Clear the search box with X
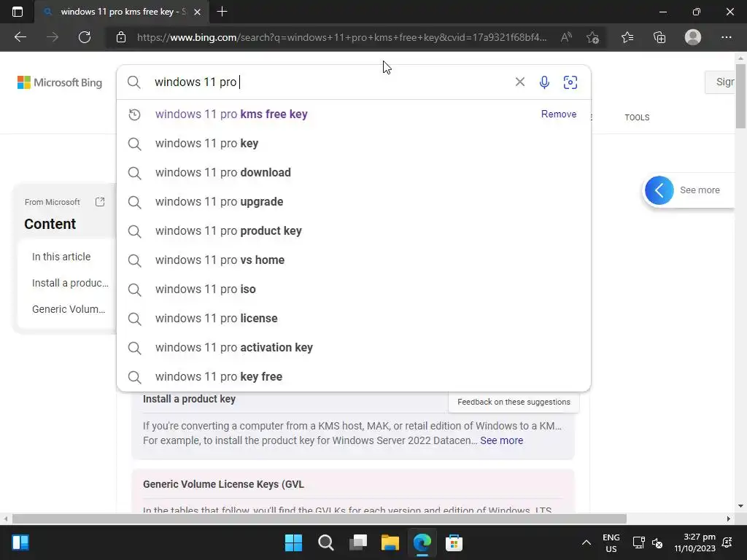Screen dimensions: 747x560 [519, 82]
